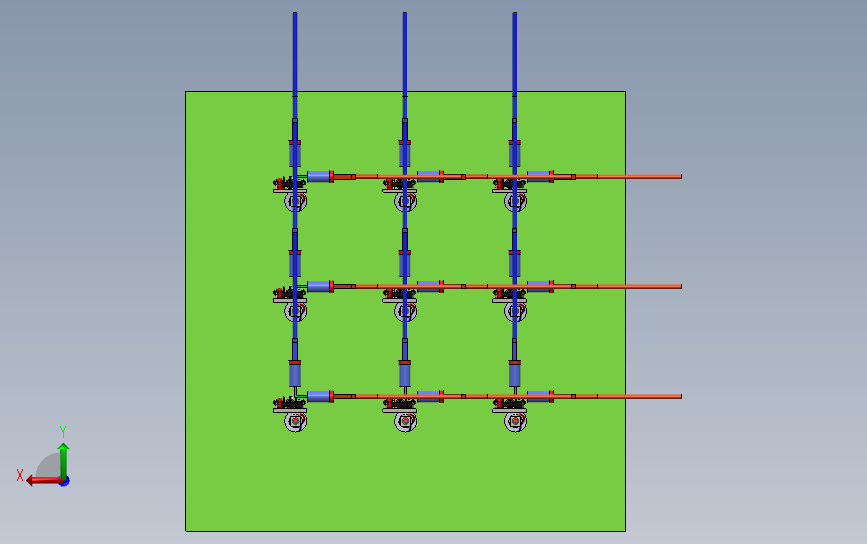Click the X label of the coordinate triad
This screenshot has height=544, width=867.
point(20,475)
